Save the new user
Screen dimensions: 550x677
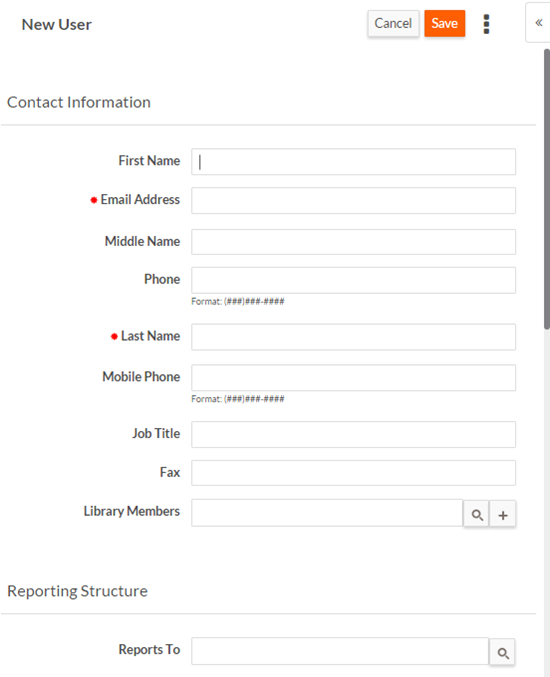click(445, 23)
